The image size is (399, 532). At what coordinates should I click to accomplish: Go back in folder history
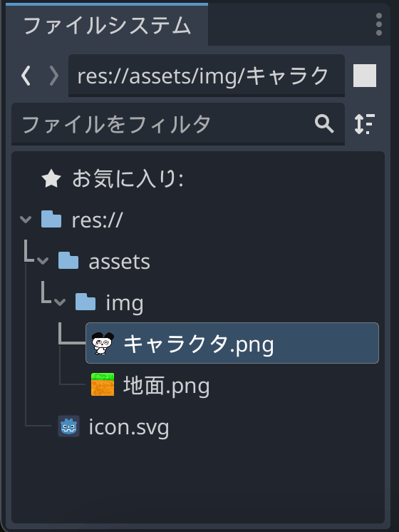(26, 76)
